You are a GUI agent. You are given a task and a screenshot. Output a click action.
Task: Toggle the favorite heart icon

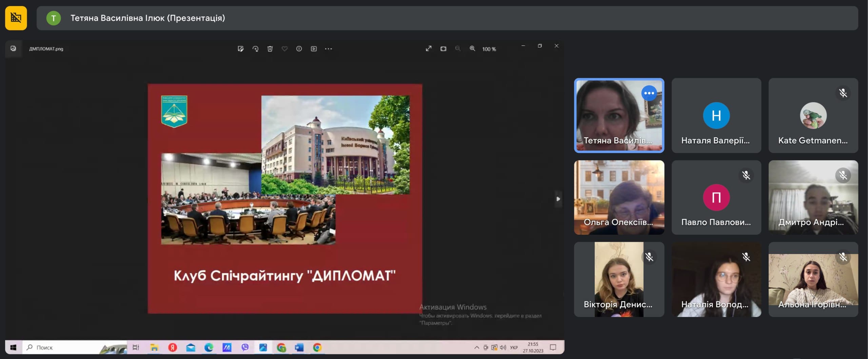click(x=284, y=49)
